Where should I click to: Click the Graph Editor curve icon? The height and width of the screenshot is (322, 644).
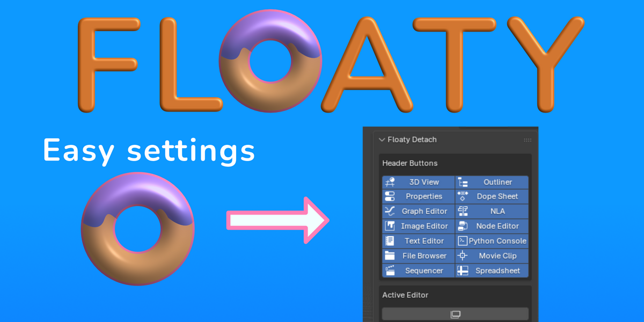(390, 211)
